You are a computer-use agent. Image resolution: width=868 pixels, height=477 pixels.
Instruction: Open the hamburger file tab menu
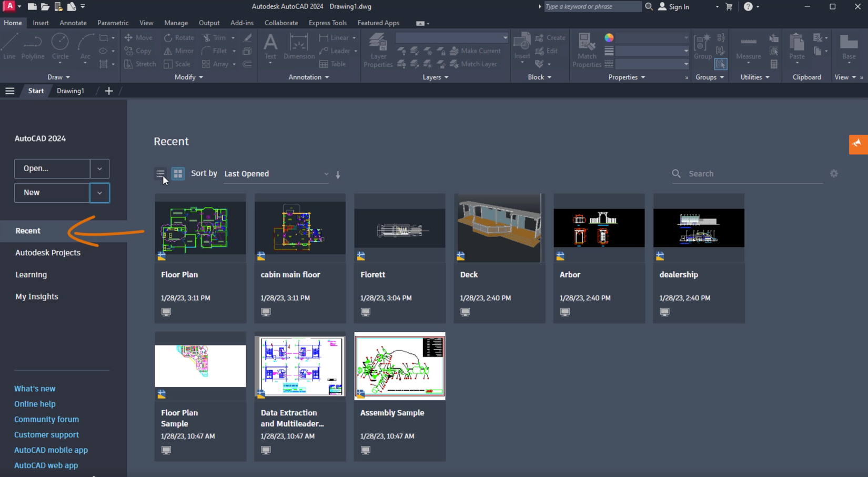coord(9,91)
